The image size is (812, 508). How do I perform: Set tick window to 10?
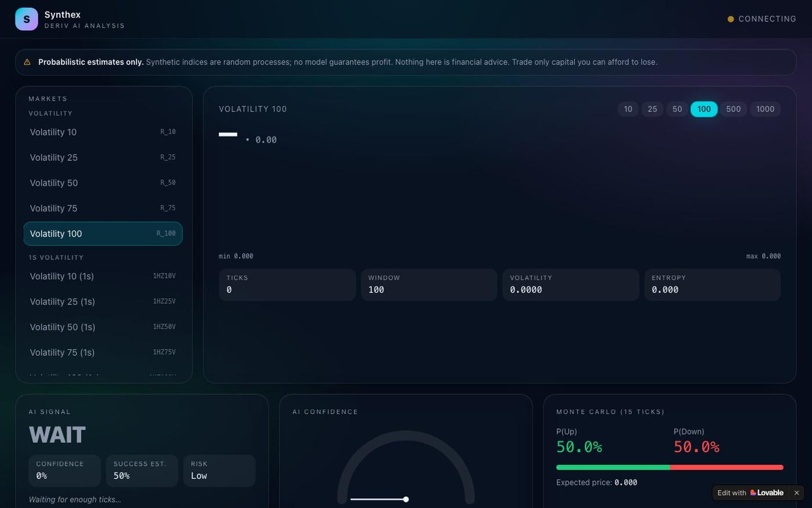coord(628,109)
